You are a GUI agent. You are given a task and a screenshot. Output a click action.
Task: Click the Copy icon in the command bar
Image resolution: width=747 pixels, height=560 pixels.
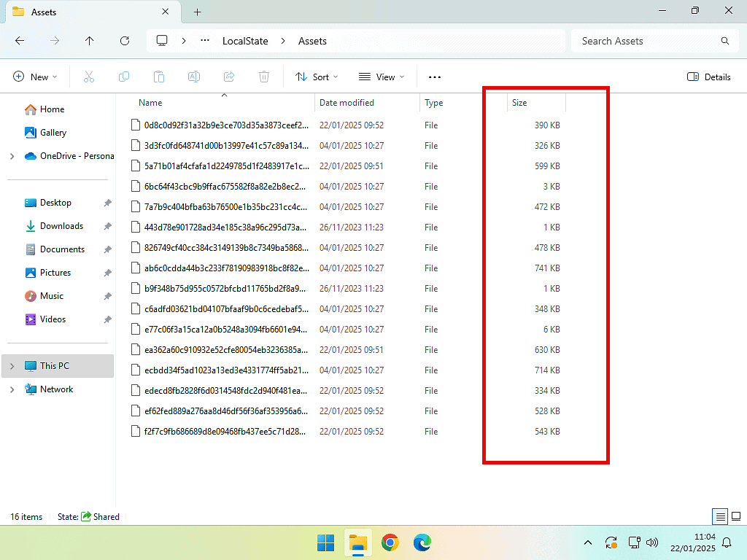pyautogui.click(x=124, y=77)
